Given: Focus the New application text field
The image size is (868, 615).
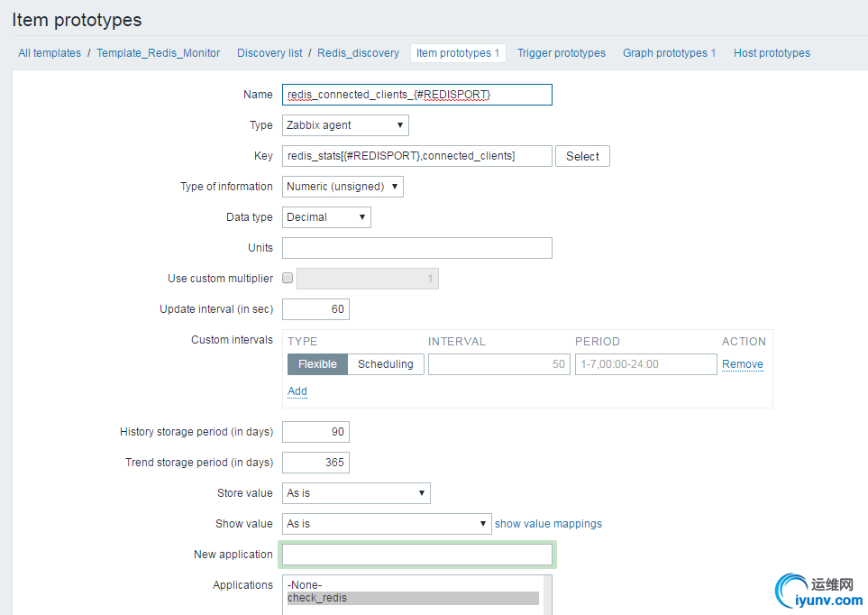Looking at the screenshot, I should (x=416, y=555).
